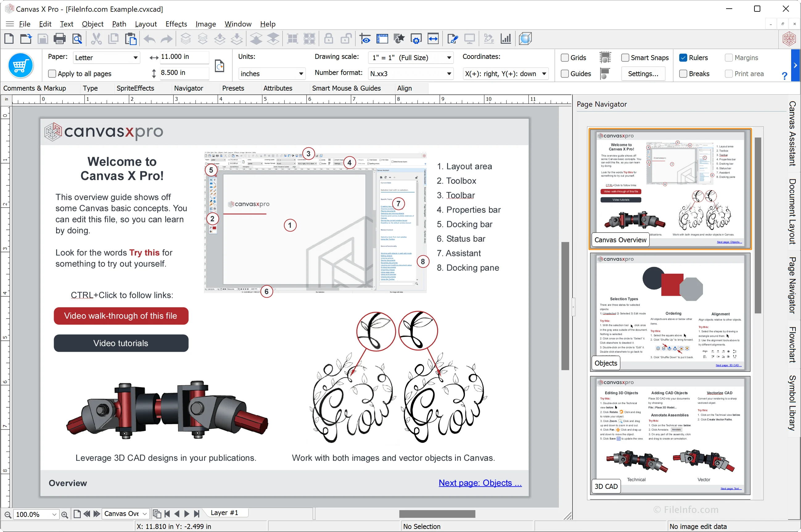
Task: Click the shopping cart icon
Action: click(x=20, y=65)
